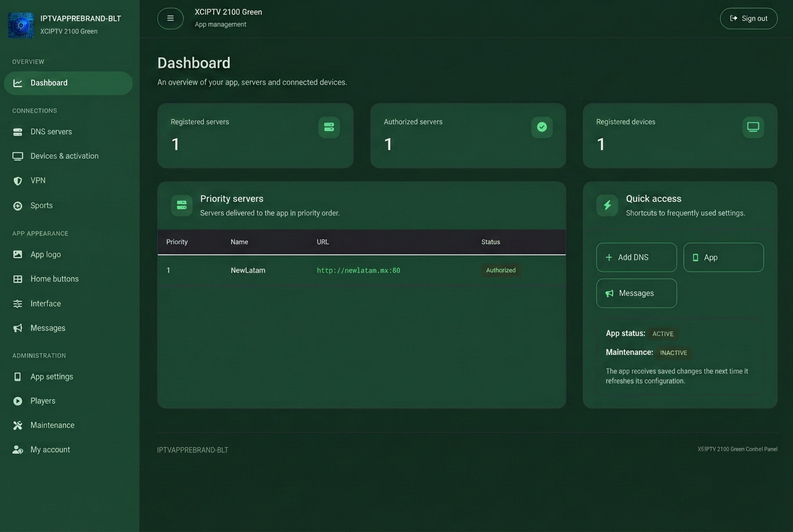Click the IPTVAPPBRAND-BLT footer text
The height and width of the screenshot is (532, 793).
193,450
